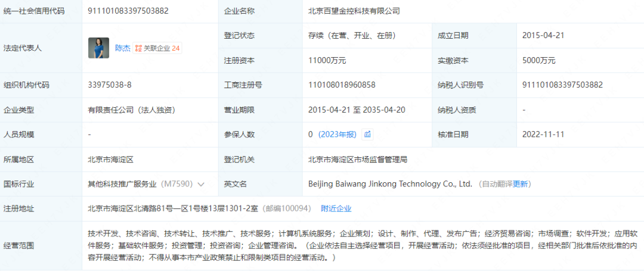Click registered capital 11000万元

pyautogui.click(x=327, y=61)
